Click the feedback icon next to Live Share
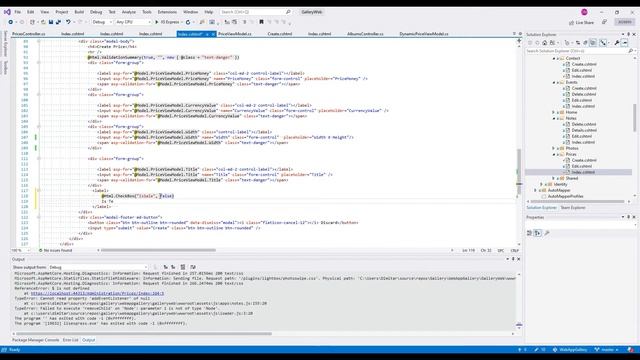Screen dimensions: 640x360 click(604, 22)
